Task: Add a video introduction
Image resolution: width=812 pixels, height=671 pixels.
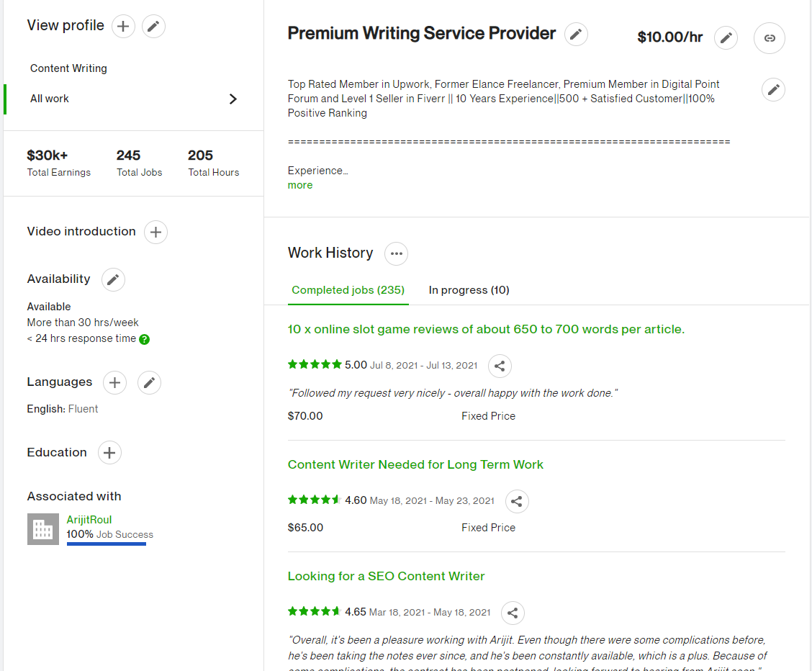Action: (x=155, y=233)
